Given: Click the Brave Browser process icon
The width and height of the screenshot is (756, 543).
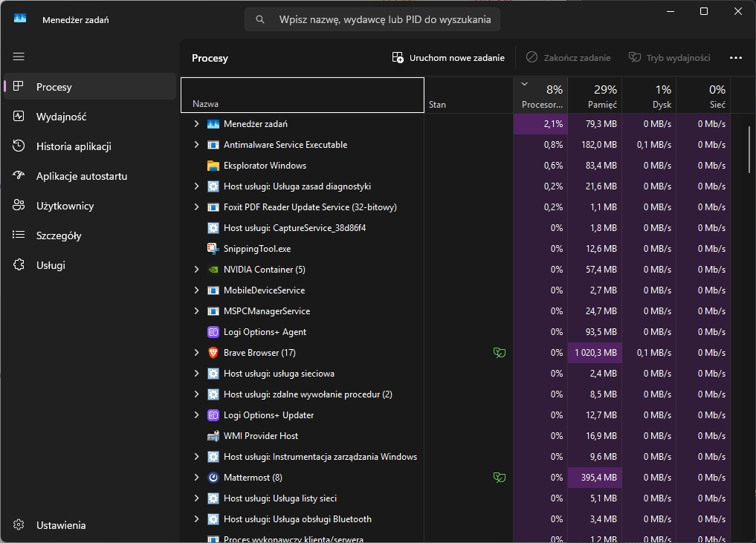Looking at the screenshot, I should [213, 353].
